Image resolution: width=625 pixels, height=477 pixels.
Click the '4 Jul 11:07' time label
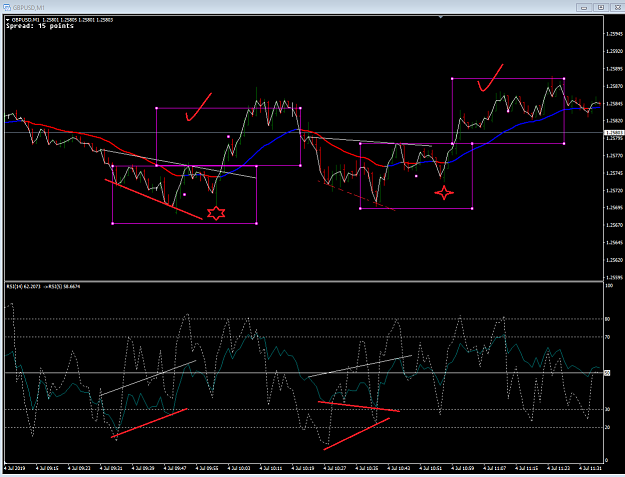coord(495,468)
